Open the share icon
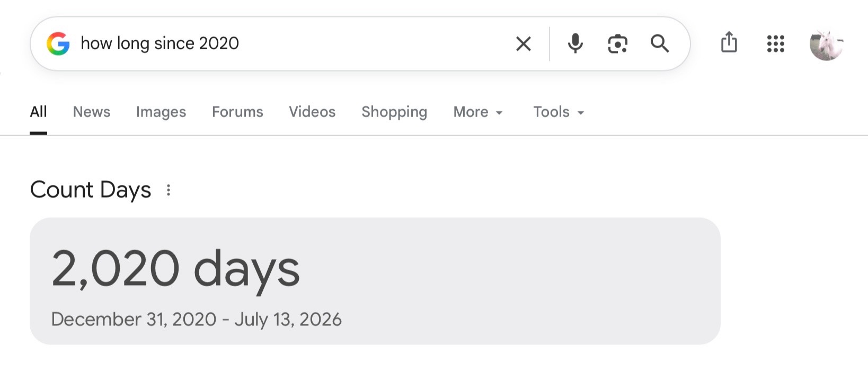This screenshot has width=868, height=372. (x=729, y=42)
